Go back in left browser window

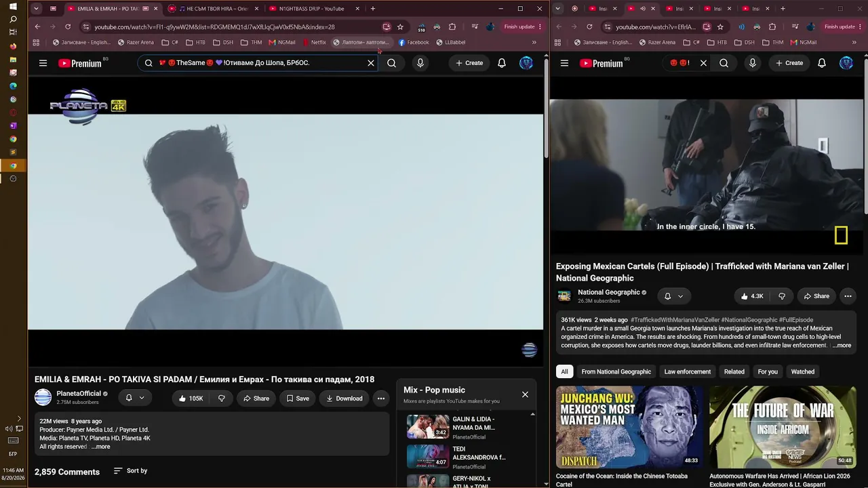(37, 27)
